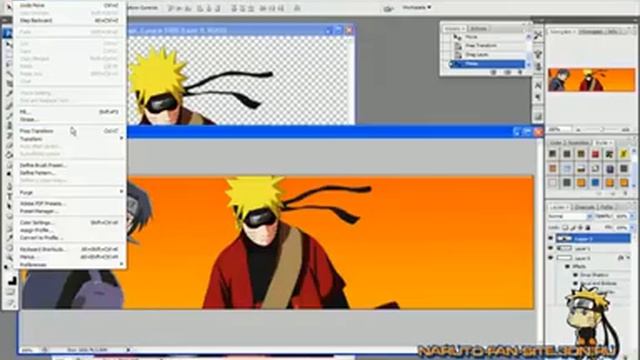Open the Workspace dropdown in options bar

[417, 7]
